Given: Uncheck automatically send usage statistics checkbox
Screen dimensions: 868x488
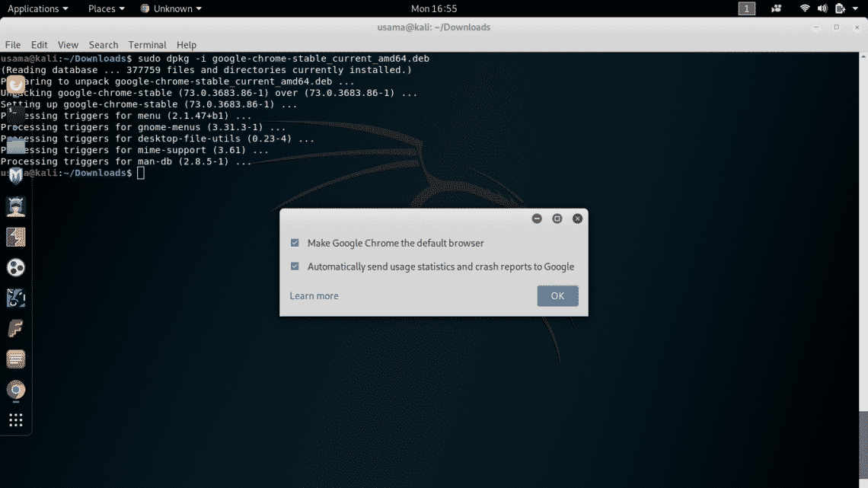Looking at the screenshot, I should pyautogui.click(x=295, y=266).
